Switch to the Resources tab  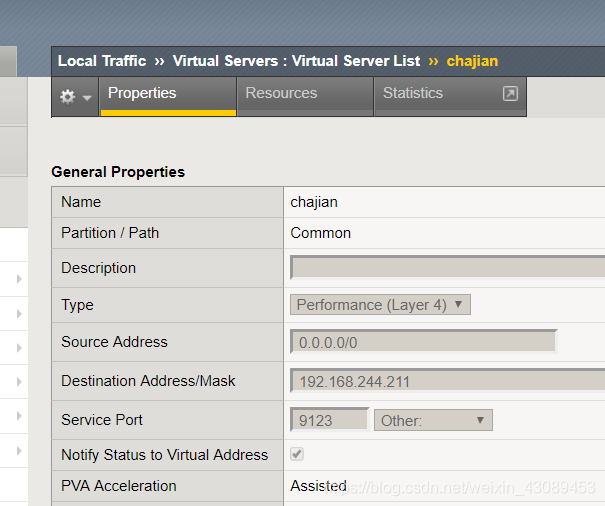(x=305, y=96)
